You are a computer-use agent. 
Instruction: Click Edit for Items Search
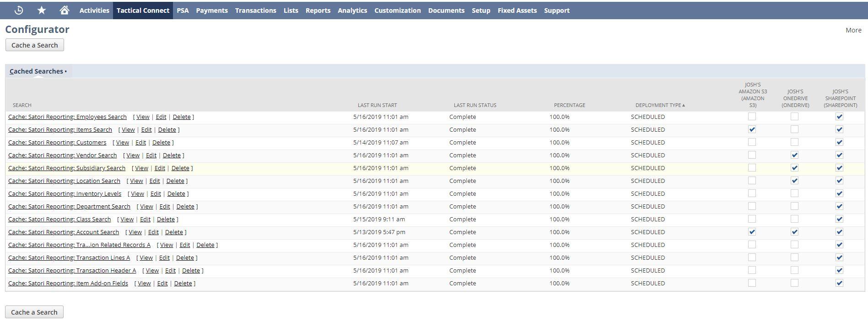pos(146,130)
